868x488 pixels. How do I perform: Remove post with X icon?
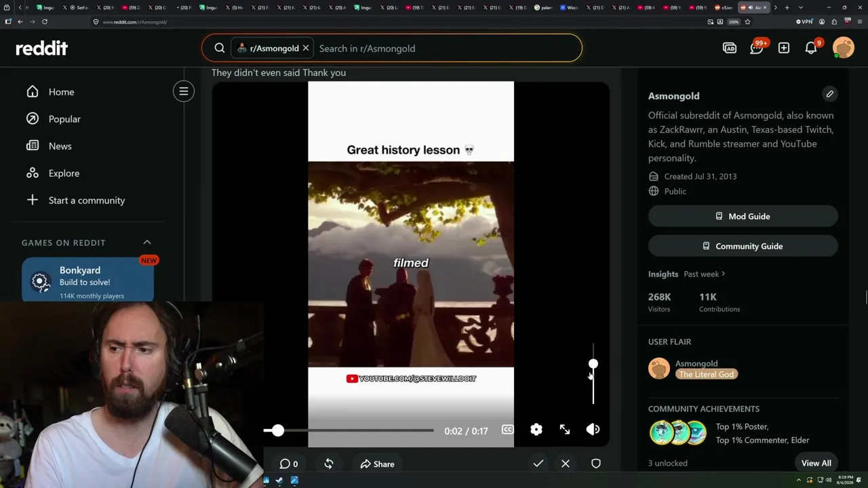pyautogui.click(x=566, y=464)
